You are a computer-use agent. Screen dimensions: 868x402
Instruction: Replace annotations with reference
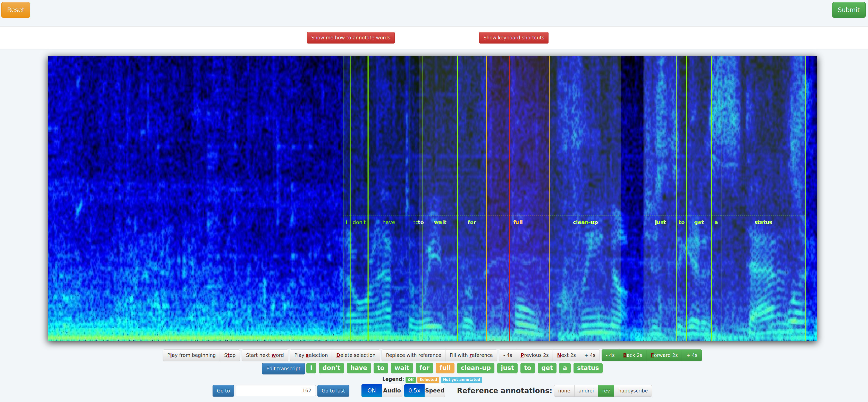[x=413, y=355]
